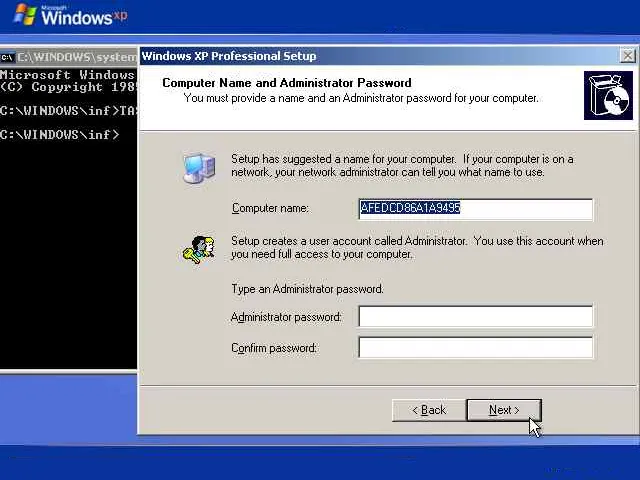Click the 'Administrator password:' label
This screenshot has height=480, width=640.
[286, 317]
